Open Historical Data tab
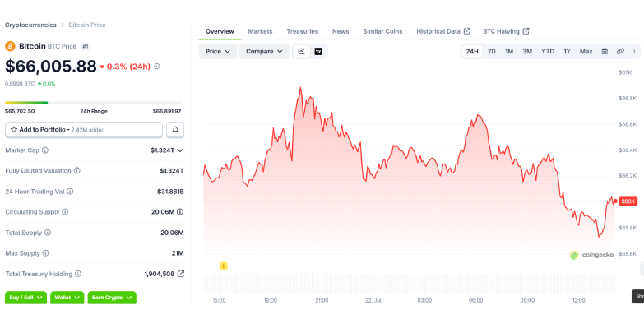 tap(443, 31)
